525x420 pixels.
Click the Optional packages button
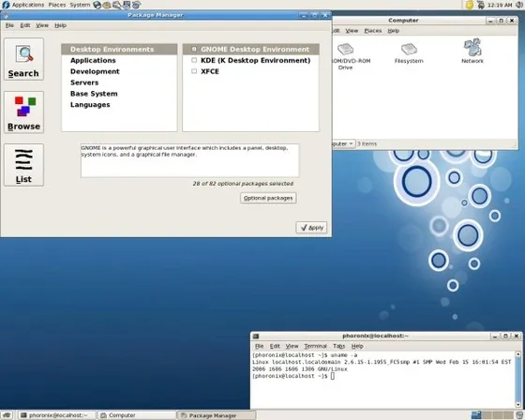pos(268,198)
